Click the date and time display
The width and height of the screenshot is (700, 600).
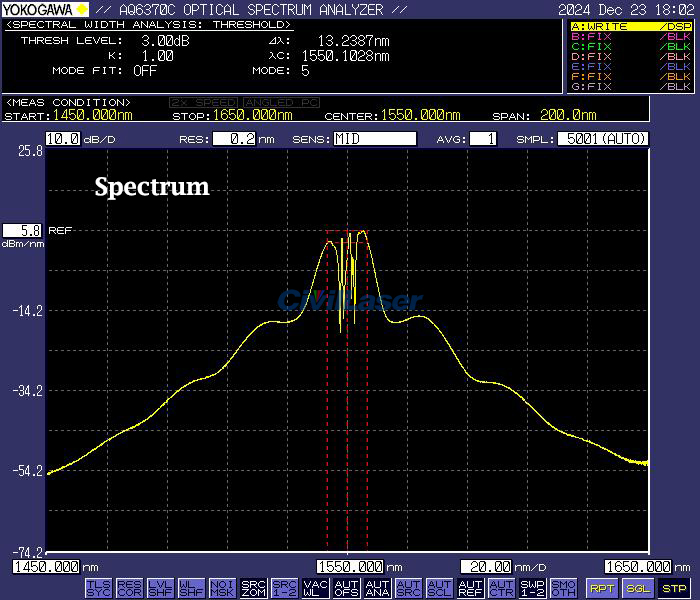(x=626, y=9)
